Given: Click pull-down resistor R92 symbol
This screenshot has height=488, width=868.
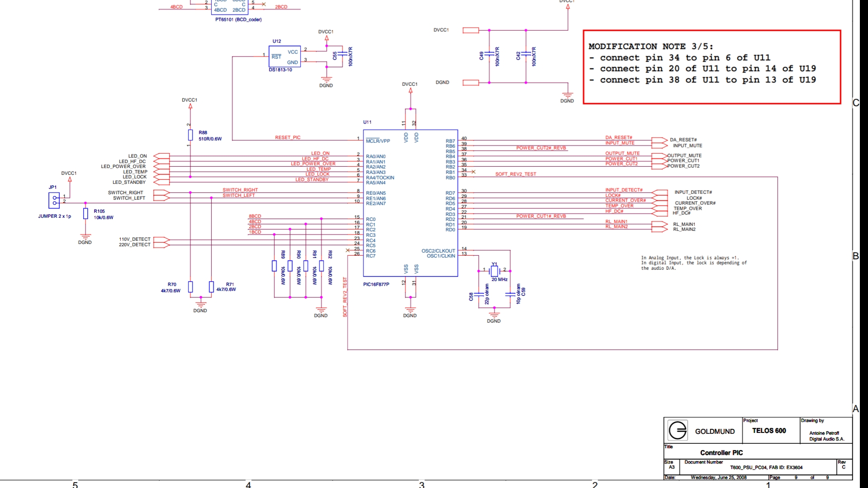Looking at the screenshot, I should tap(321, 266).
